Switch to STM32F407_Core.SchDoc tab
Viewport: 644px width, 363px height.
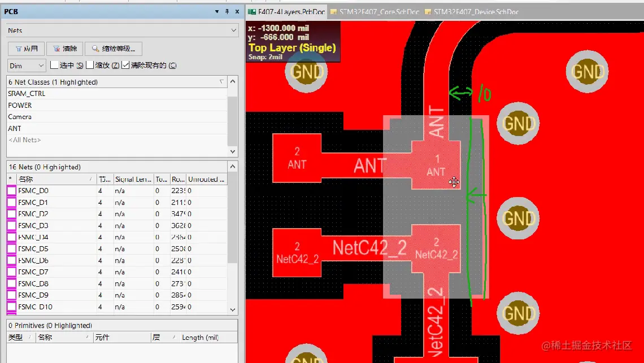(375, 12)
